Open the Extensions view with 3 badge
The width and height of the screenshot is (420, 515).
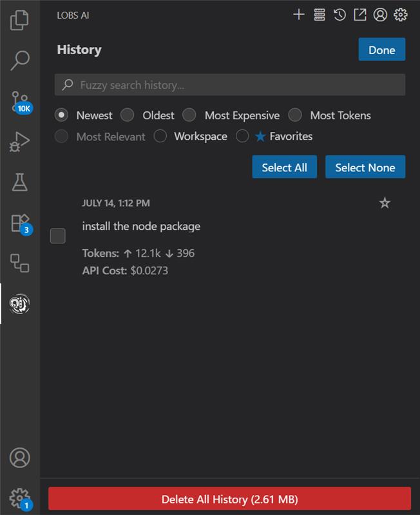click(x=21, y=223)
